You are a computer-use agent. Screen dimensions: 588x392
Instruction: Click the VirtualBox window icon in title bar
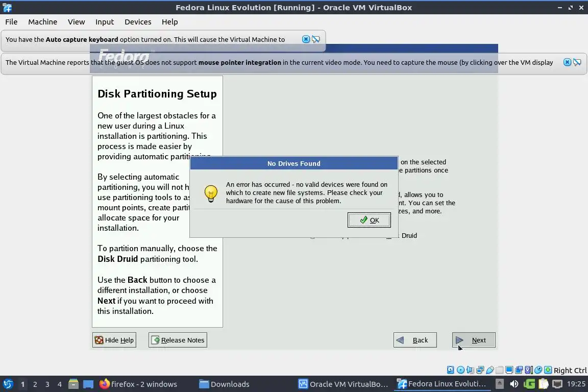(7, 7)
